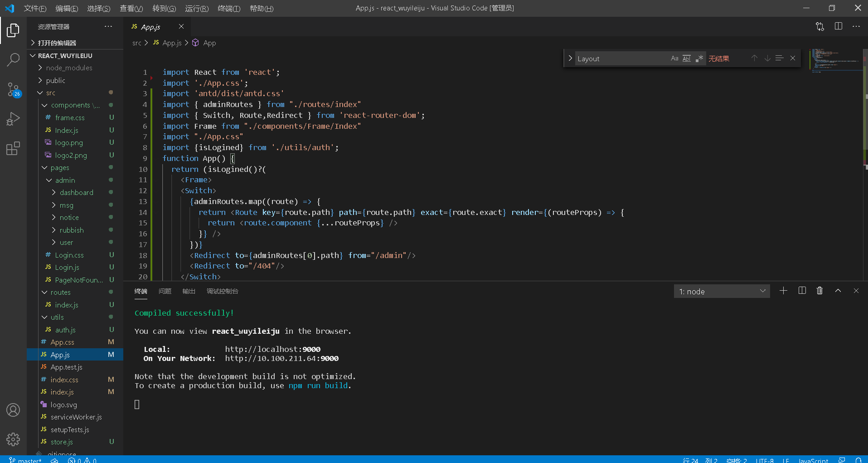Screen dimensions: 868x463
Task: Switch to the 输出 panel tab
Action: (189, 291)
